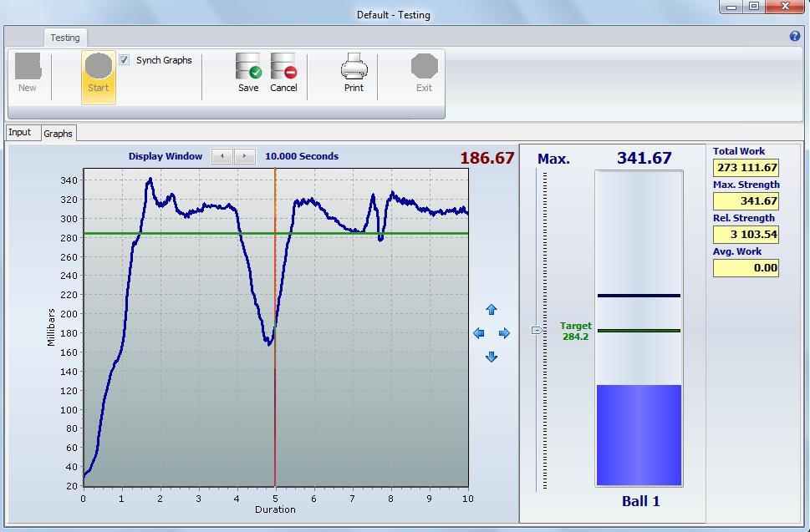Image resolution: width=810 pixels, height=532 pixels.
Task: Click the blue left arrow
Action: coord(479,333)
